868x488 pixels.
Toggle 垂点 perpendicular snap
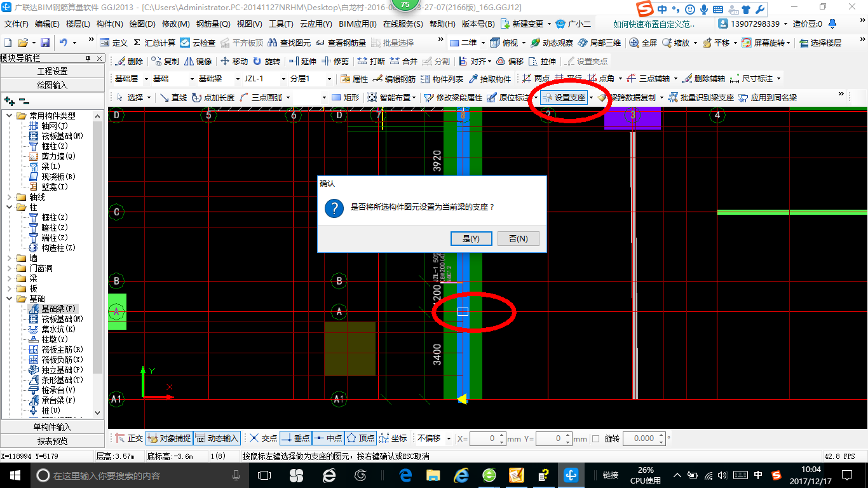click(x=295, y=438)
